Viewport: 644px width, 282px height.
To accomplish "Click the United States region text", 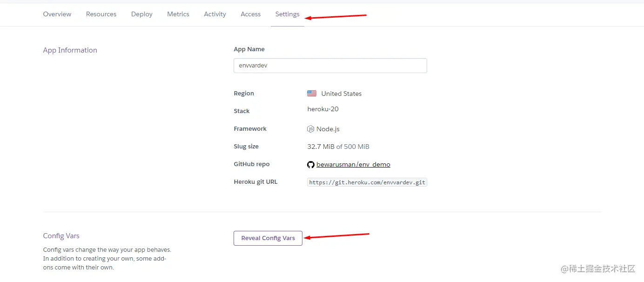I will pos(342,94).
